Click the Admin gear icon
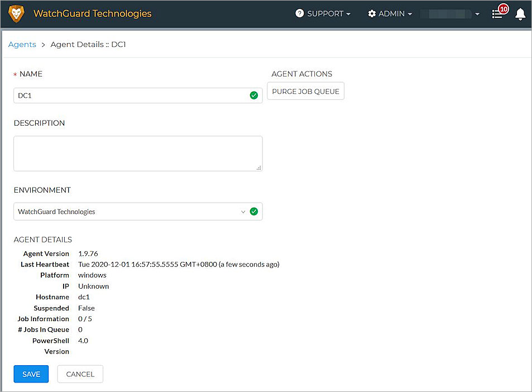 click(x=372, y=13)
